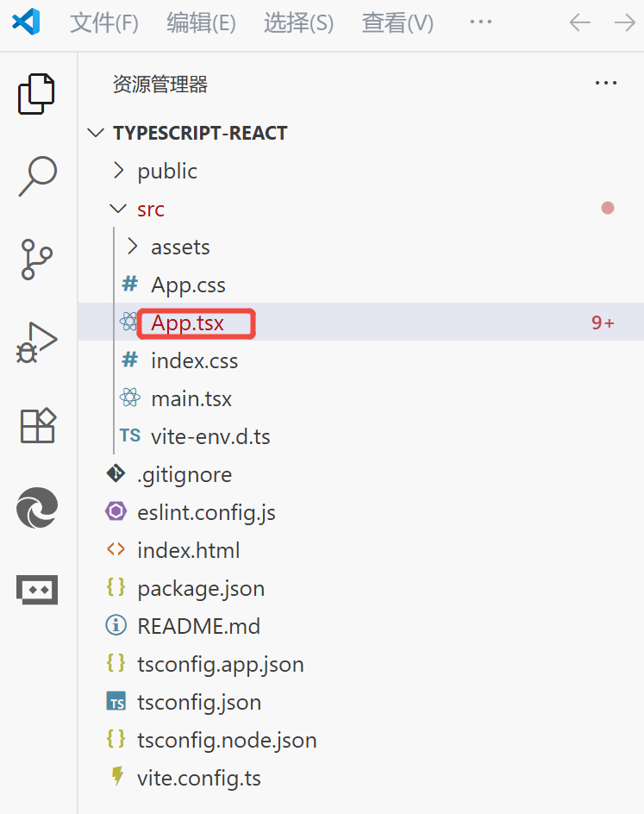Open the Run and Debug icon
The width and height of the screenshot is (644, 814).
tap(37, 341)
